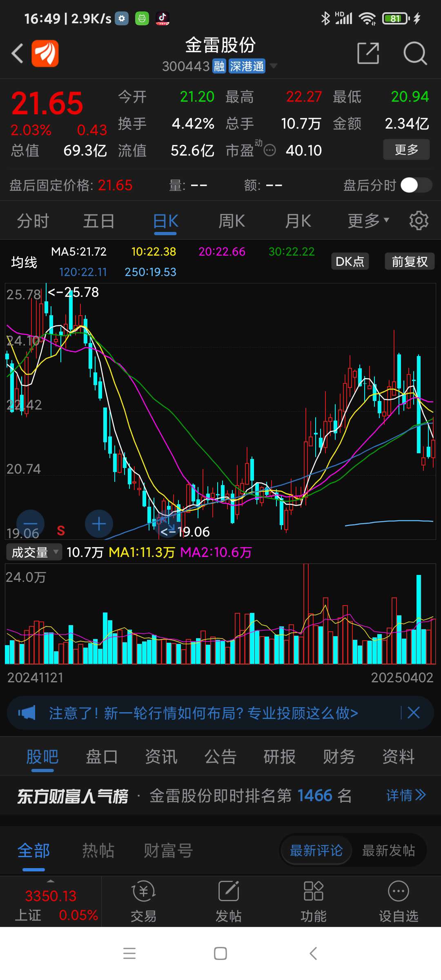
Task: Zoom in chart with plus button
Action: click(99, 524)
